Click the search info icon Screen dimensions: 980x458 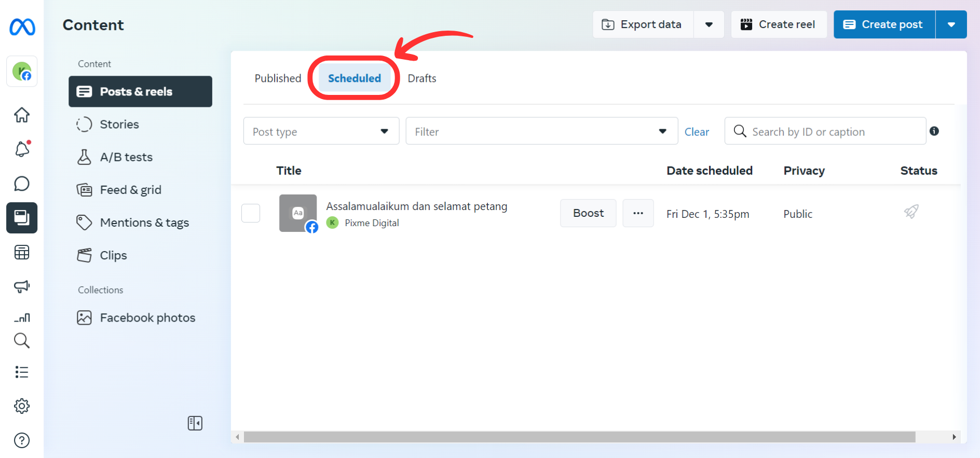pos(934,131)
